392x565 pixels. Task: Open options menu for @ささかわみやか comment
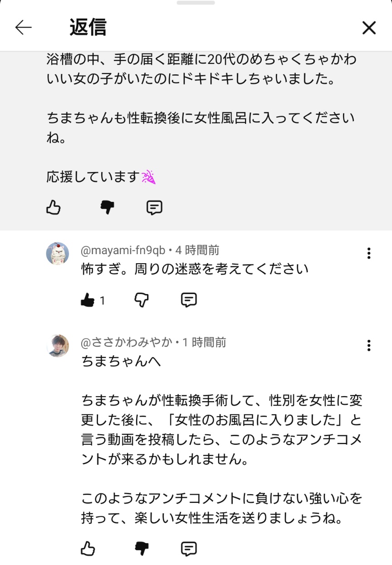tap(369, 346)
